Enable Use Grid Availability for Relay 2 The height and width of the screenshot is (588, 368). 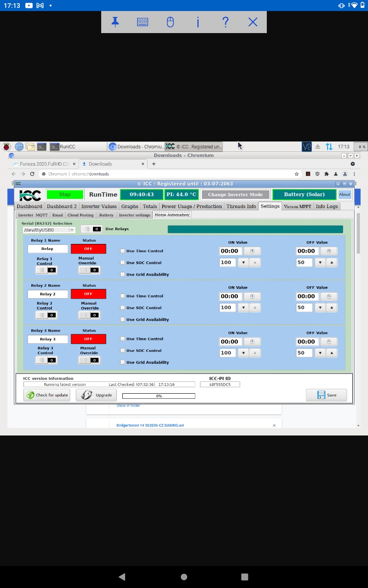coord(122,319)
